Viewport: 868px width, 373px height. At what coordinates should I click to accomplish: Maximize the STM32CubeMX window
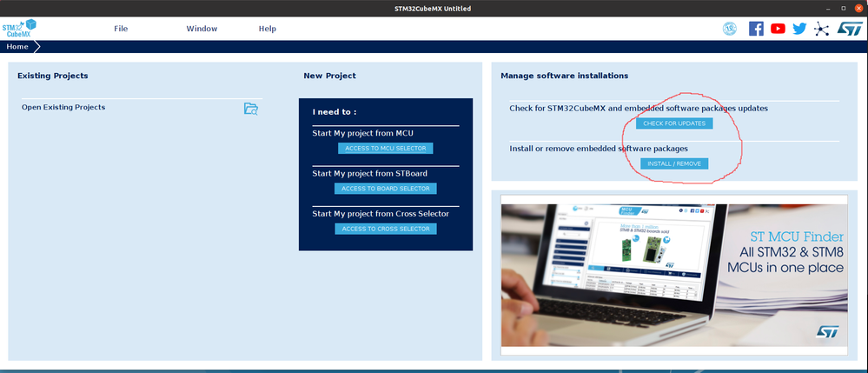pyautogui.click(x=843, y=9)
